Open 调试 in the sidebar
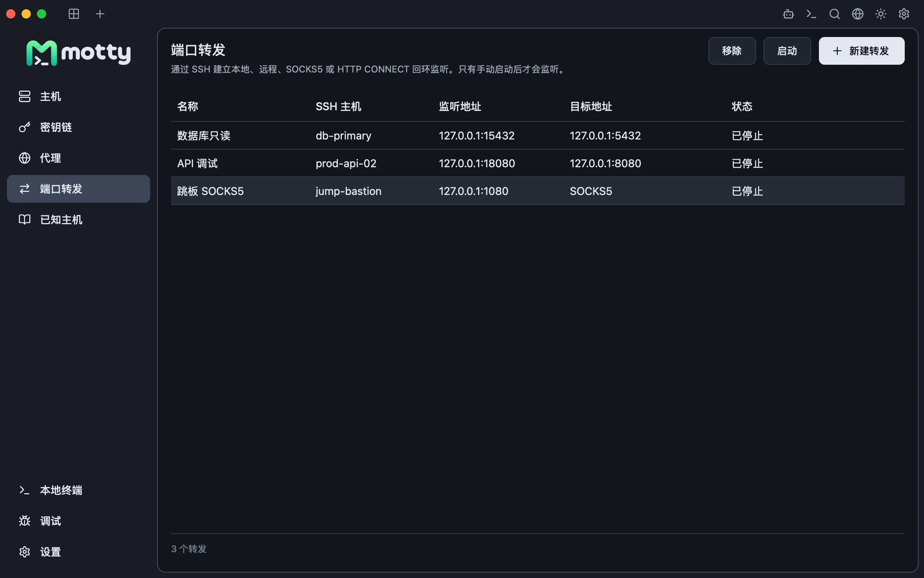 [x=79, y=521]
